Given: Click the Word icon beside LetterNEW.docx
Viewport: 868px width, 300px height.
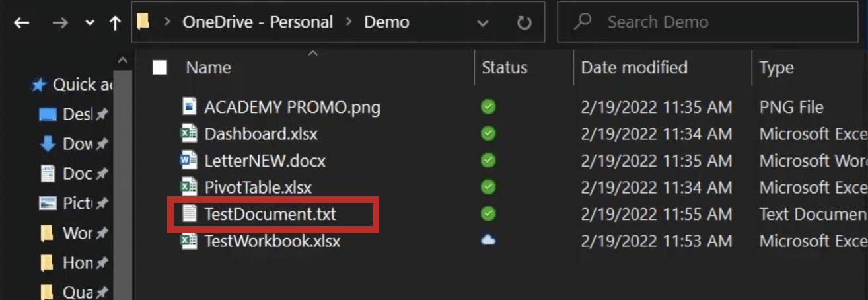Looking at the screenshot, I should pyautogui.click(x=190, y=160).
